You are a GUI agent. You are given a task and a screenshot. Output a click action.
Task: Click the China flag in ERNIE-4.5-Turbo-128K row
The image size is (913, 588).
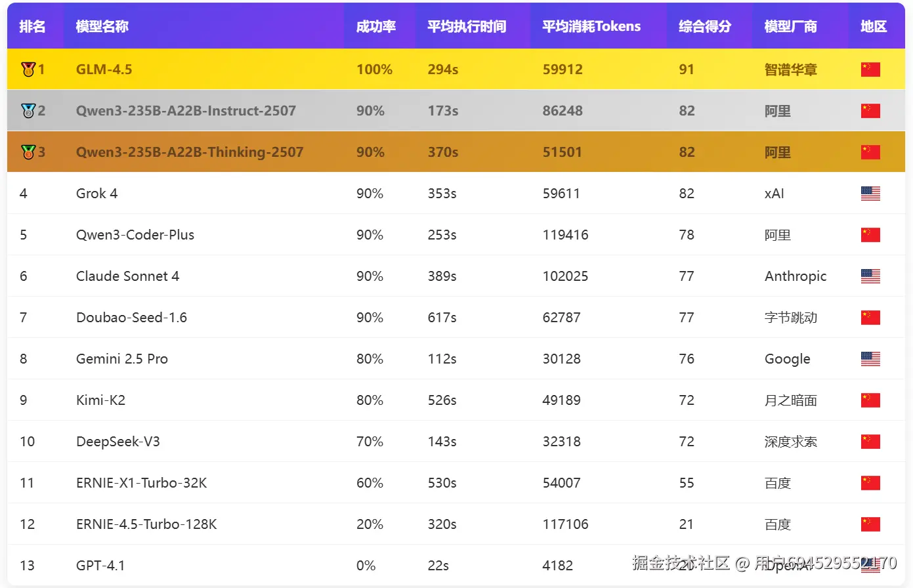pos(870,524)
